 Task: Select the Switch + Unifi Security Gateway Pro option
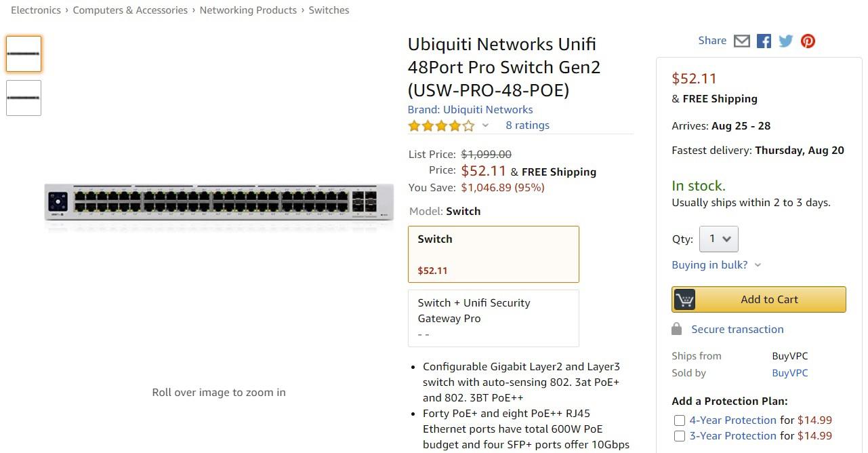(x=493, y=317)
